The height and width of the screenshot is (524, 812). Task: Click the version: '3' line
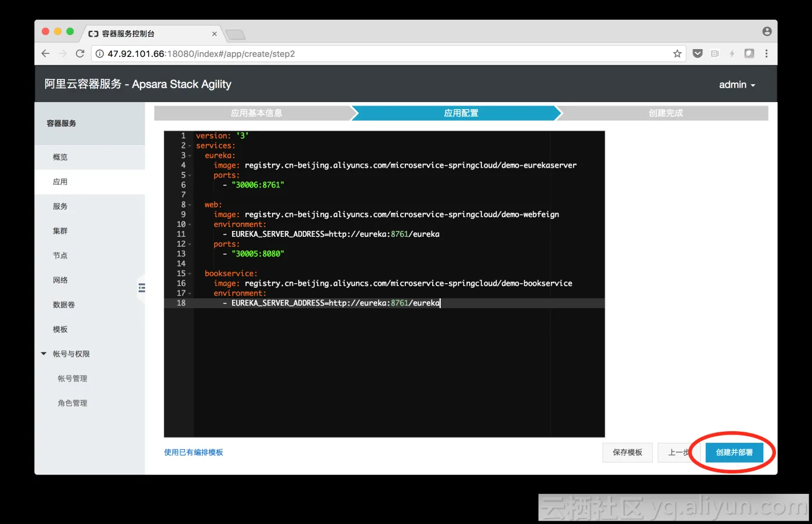[222, 136]
